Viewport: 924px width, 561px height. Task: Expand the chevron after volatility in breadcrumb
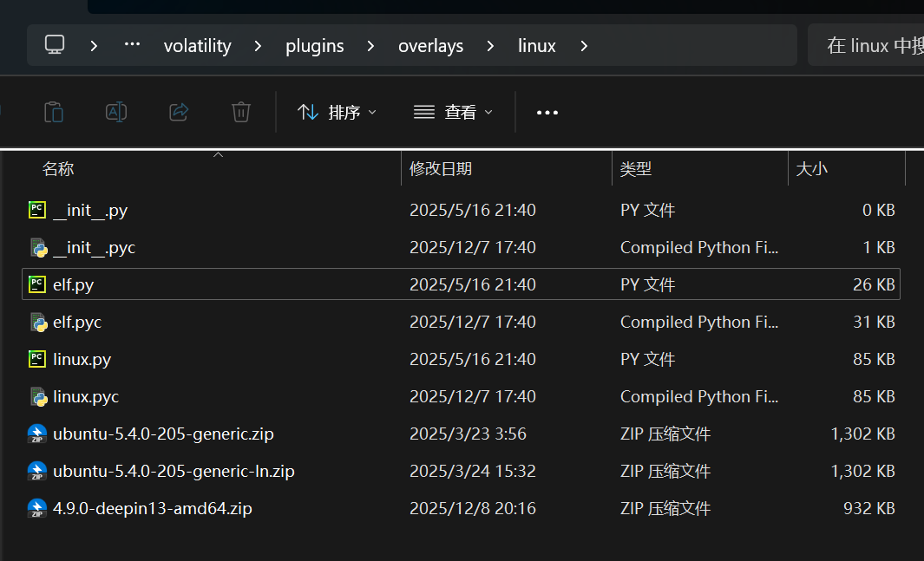[x=259, y=45]
